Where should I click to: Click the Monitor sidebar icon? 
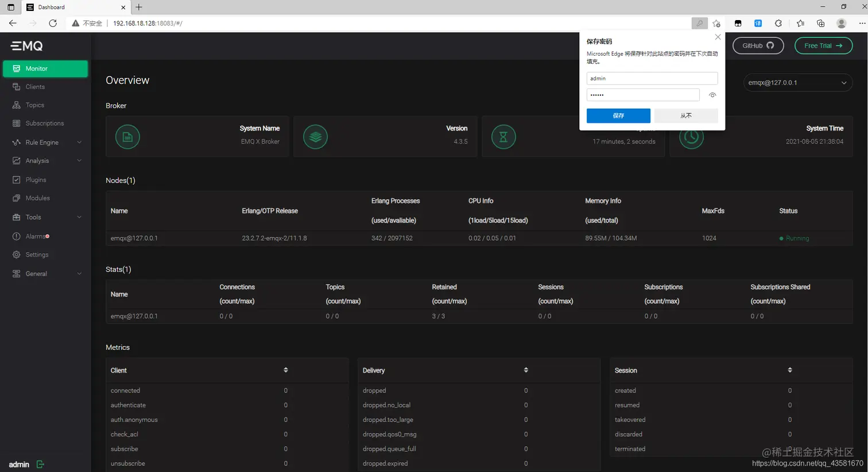coord(16,68)
